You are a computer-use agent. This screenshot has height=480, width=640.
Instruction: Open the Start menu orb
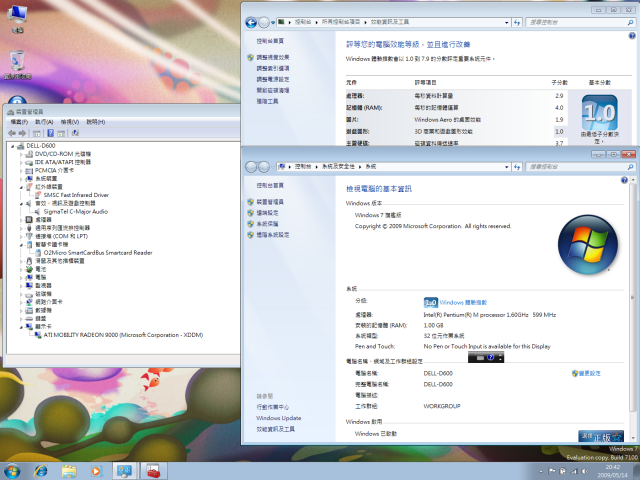tap(13, 471)
